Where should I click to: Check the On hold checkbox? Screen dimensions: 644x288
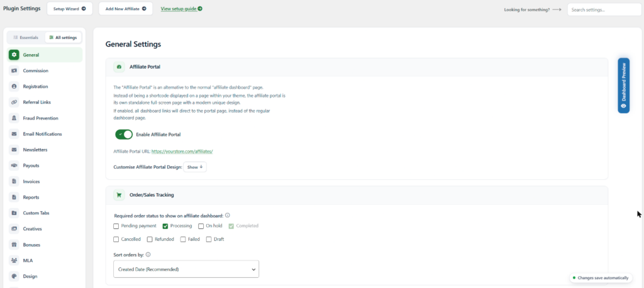(201, 226)
